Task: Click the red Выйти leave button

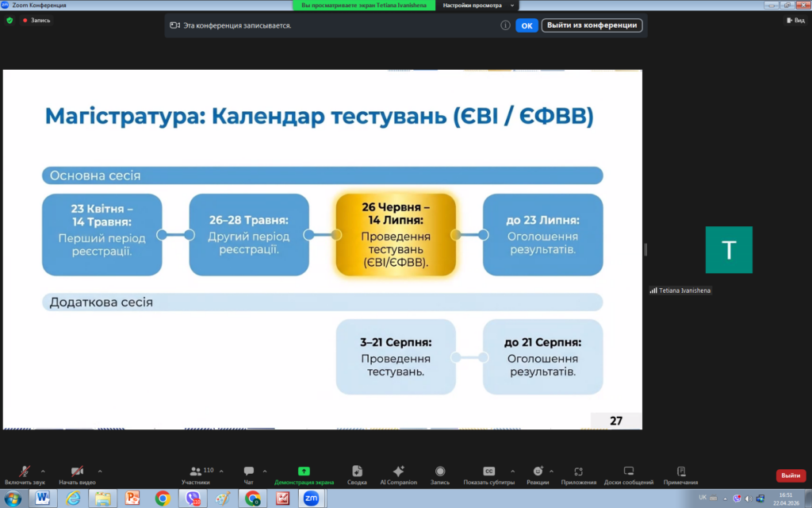Action: pos(790,475)
